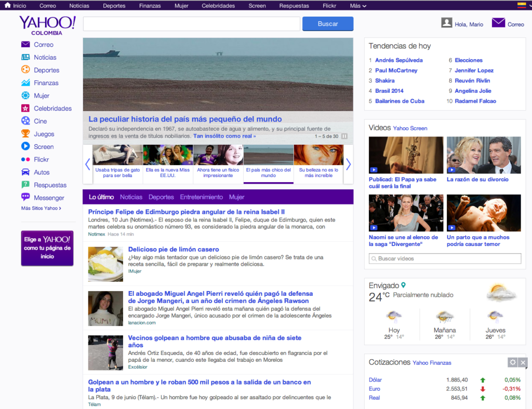
Task: Select carousel item Ella es la nueva Miss EE.UU.
Action: coord(168,165)
